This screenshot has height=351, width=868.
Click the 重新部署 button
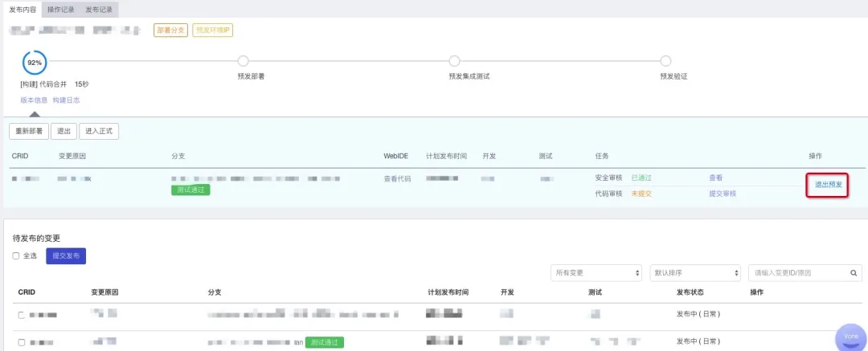[29, 132]
